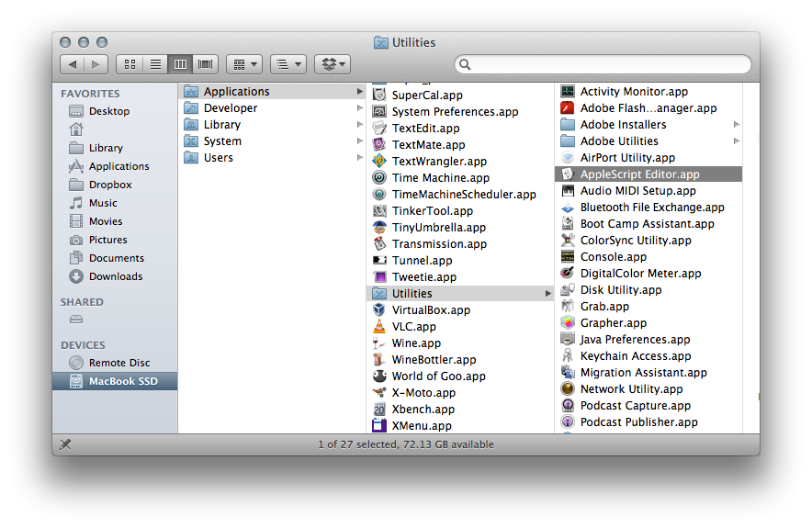812x528 pixels.
Task: Open Documents in the sidebar
Action: point(115,258)
